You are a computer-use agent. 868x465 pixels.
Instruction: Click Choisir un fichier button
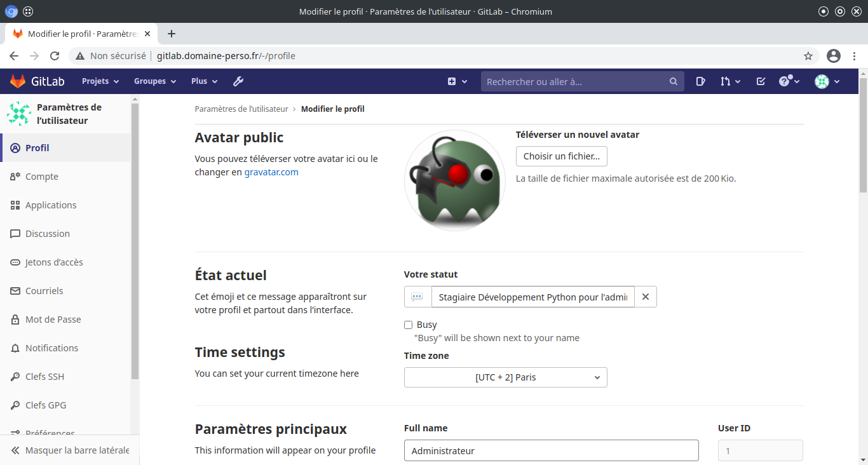(561, 156)
